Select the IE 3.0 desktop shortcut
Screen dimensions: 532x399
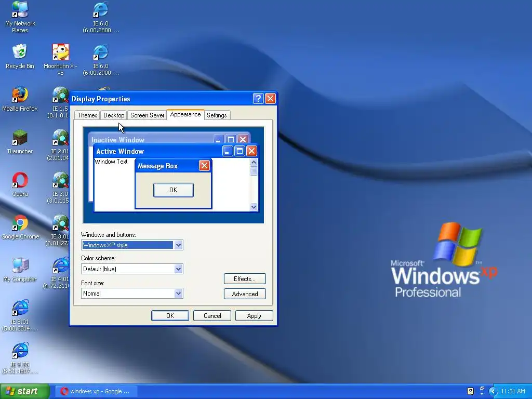point(59,188)
